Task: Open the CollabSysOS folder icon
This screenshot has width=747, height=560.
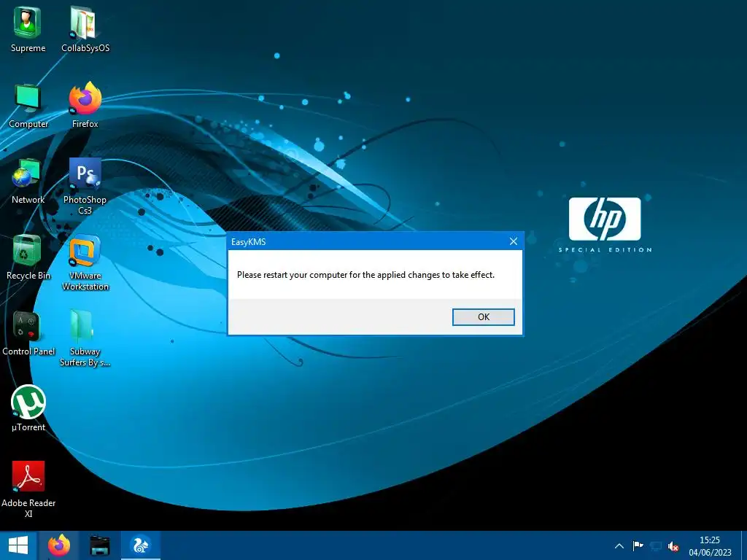Action: click(85, 29)
